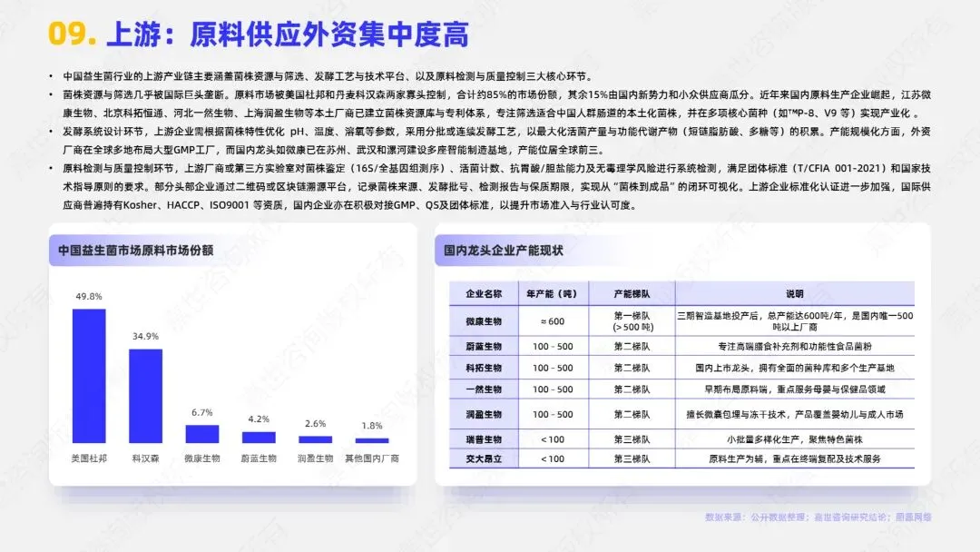Click the first bullet starting '中国益生菌行业的上游产业链'

328,76
